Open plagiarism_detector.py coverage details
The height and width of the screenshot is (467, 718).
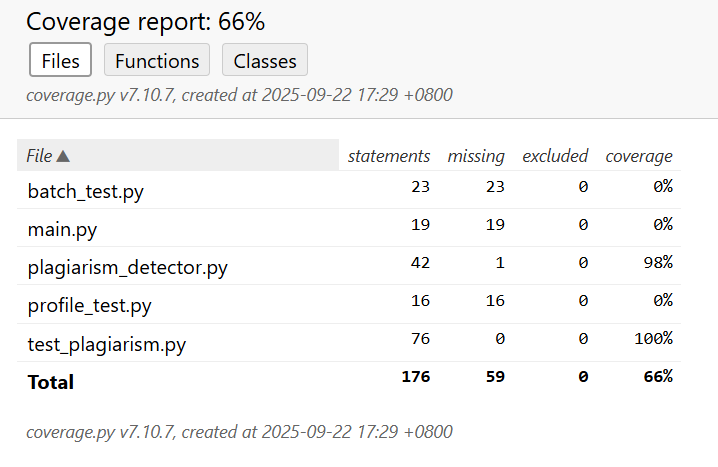[127, 268]
